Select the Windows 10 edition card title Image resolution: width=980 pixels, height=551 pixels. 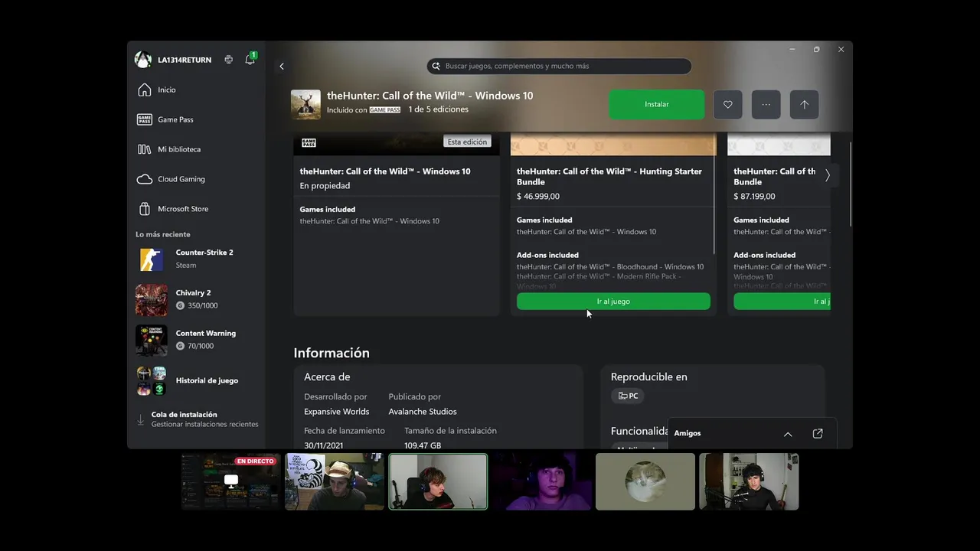click(x=385, y=171)
